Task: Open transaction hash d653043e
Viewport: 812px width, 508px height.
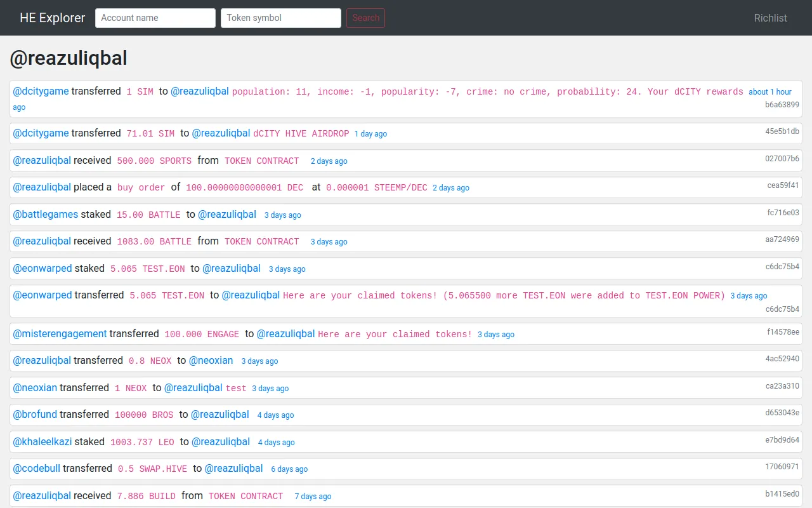Action: 782,413
